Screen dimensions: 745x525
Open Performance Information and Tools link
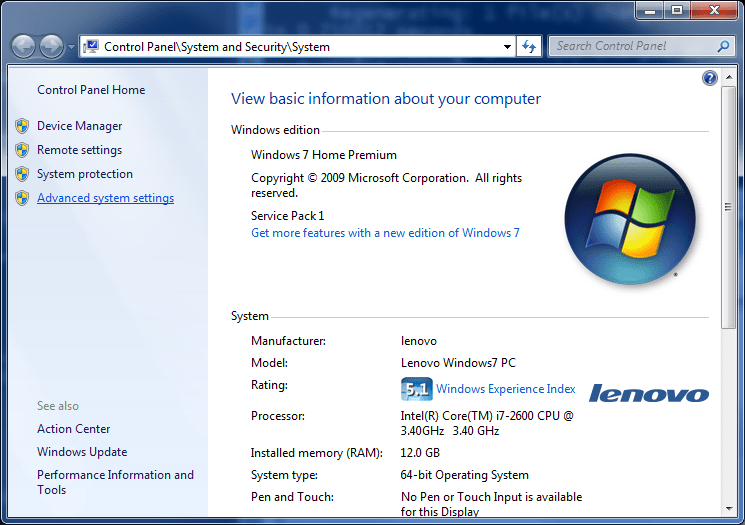coord(115,482)
